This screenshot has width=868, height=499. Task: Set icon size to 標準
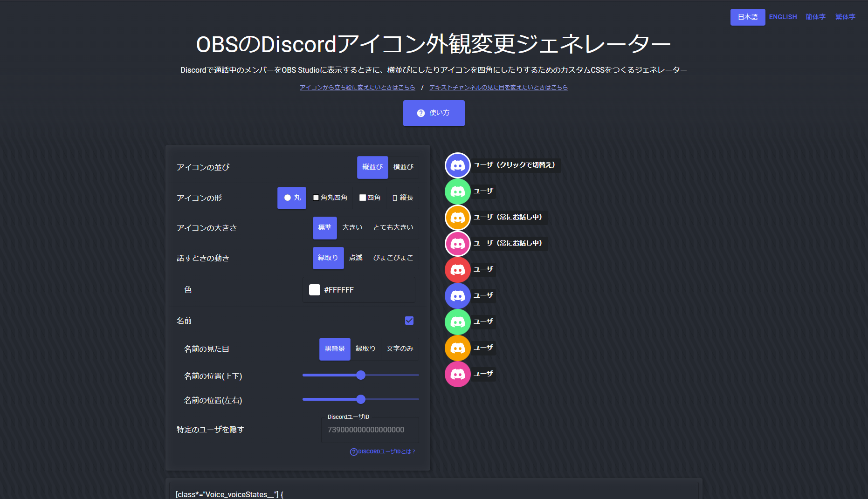(325, 228)
